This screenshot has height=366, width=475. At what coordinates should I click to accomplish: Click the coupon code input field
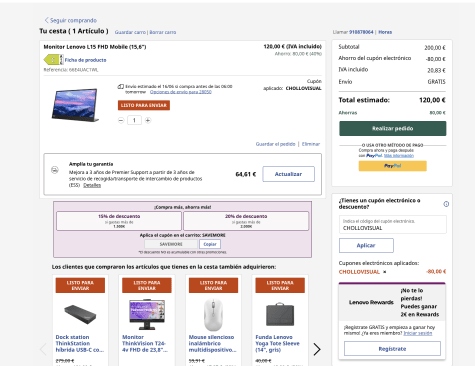pos(392,224)
